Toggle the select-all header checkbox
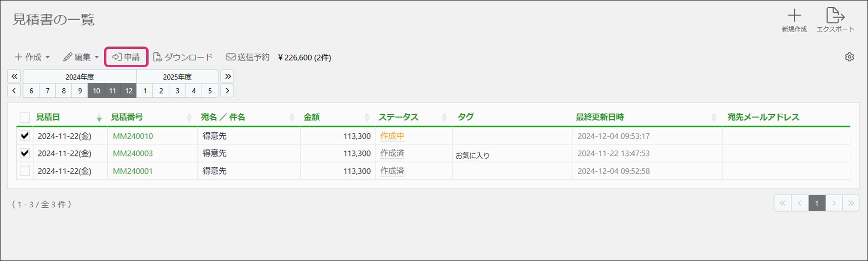The width and height of the screenshot is (868, 261). 25,117
